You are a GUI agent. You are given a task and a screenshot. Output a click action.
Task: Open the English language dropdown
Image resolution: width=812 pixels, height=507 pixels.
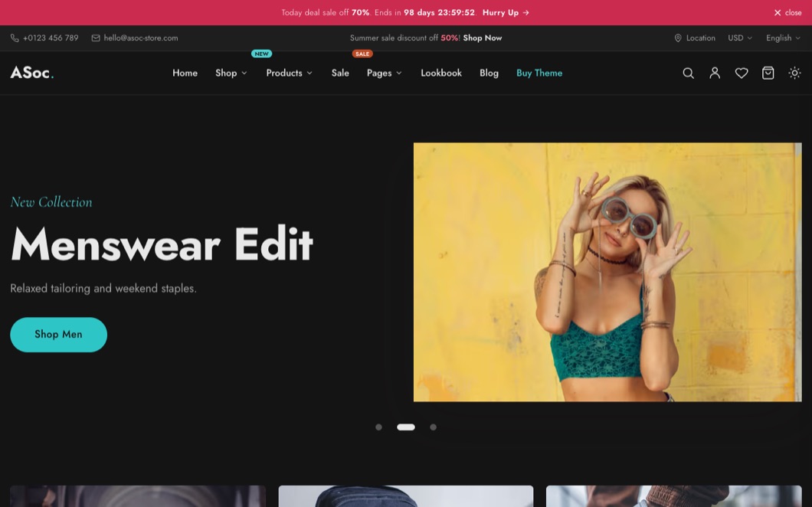point(783,38)
